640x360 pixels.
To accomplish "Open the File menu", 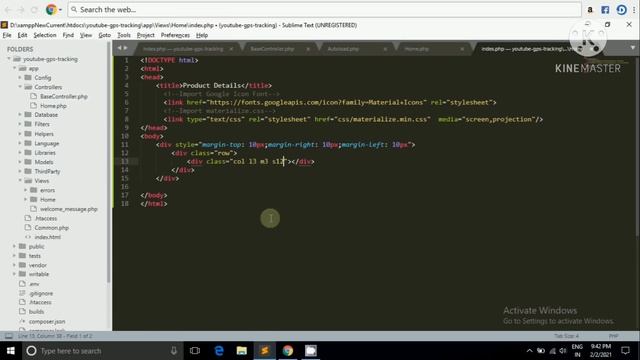I will [7, 35].
